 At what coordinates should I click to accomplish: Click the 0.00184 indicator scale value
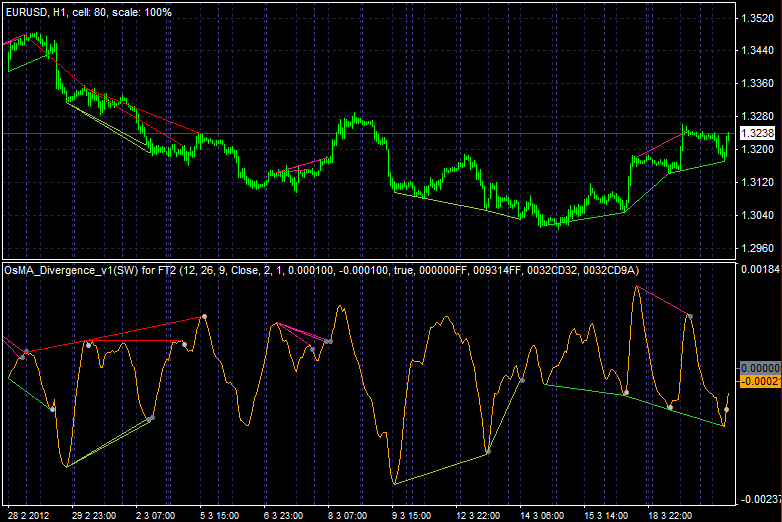pyautogui.click(x=760, y=269)
